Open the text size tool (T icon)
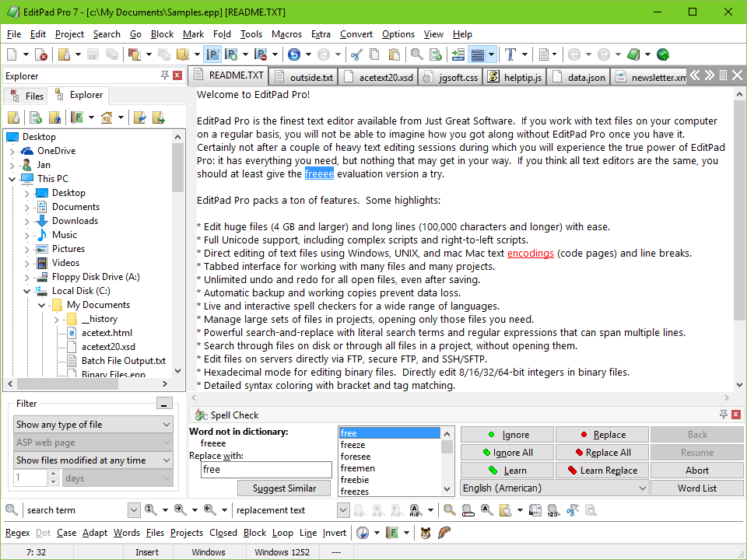This screenshot has height=560, width=747. point(510,54)
